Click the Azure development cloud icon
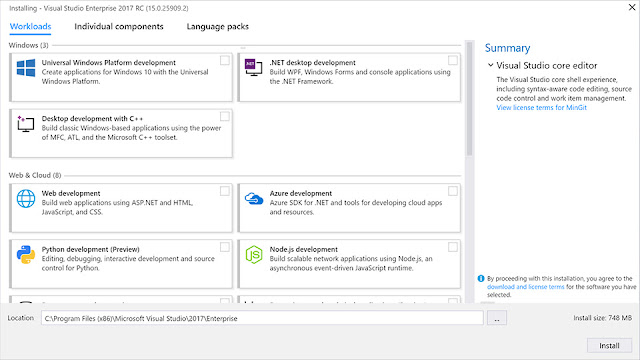The width and height of the screenshot is (640, 360). tap(254, 199)
